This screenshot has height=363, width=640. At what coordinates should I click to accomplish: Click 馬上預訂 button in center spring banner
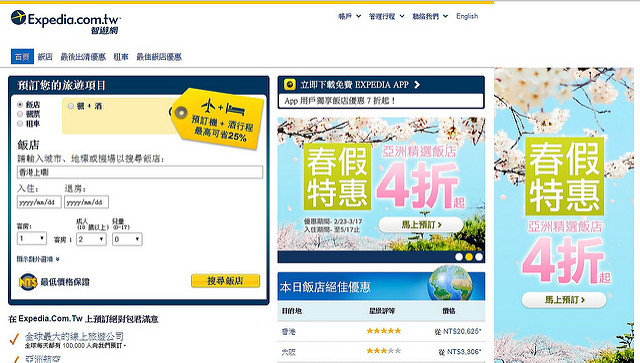[x=421, y=225]
